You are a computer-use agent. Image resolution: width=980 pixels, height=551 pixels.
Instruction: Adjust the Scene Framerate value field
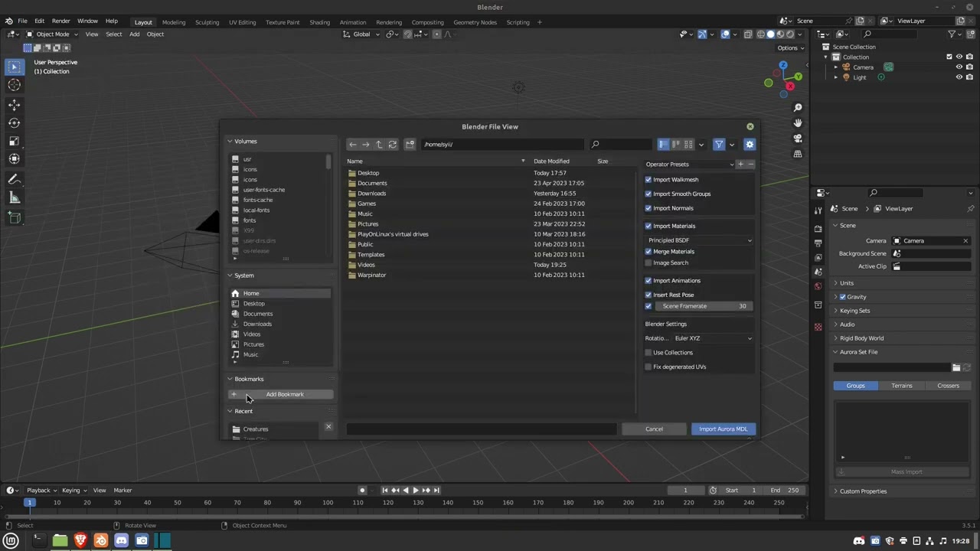pyautogui.click(x=704, y=307)
